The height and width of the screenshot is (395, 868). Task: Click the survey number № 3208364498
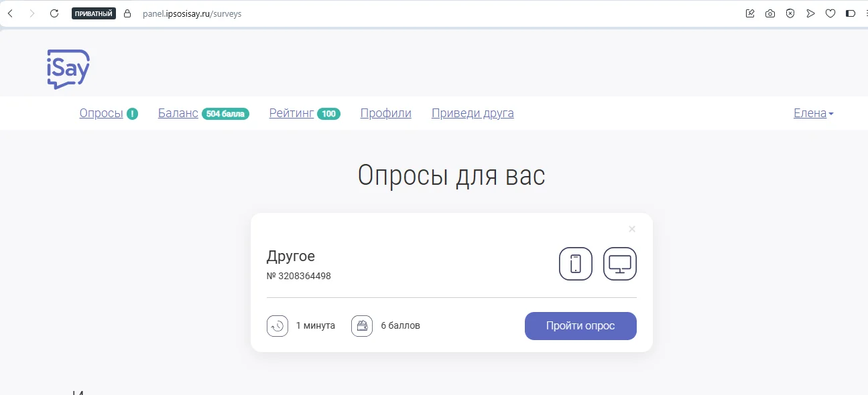299,276
